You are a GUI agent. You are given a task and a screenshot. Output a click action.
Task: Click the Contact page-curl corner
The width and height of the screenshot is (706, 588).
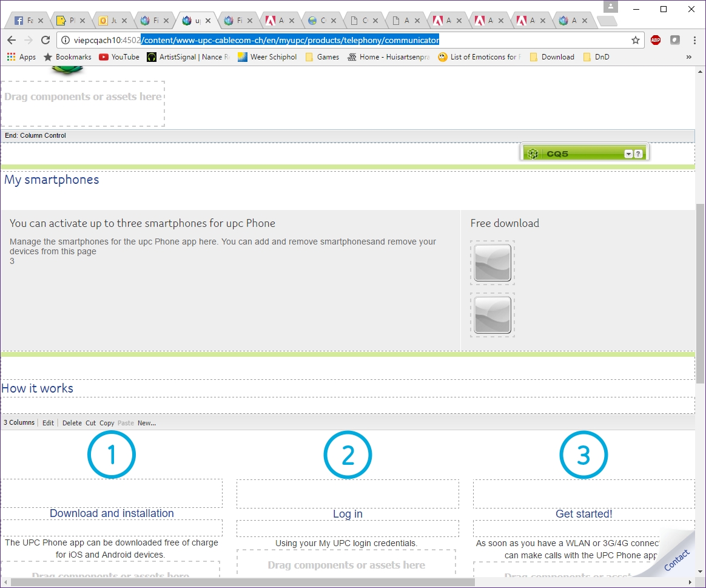coord(676,560)
